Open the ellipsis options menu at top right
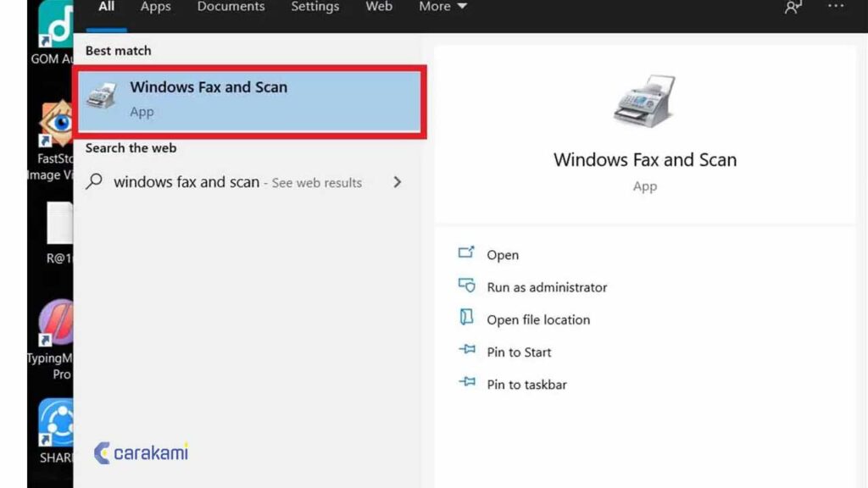Viewport: 868px width, 488px height. tap(836, 7)
